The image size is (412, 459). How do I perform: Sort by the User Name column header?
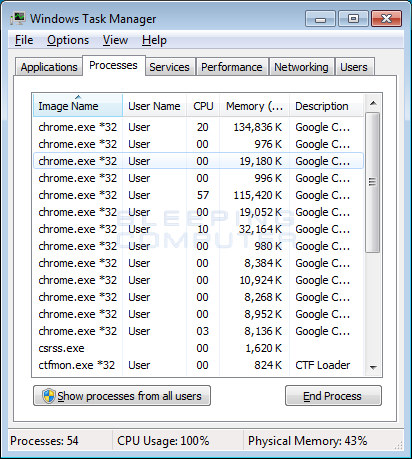point(154,106)
